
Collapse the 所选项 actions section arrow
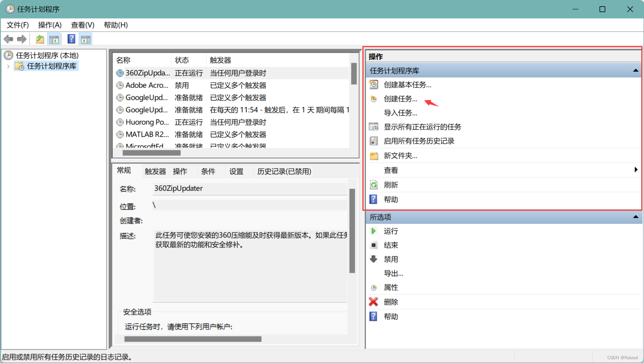[x=635, y=217]
